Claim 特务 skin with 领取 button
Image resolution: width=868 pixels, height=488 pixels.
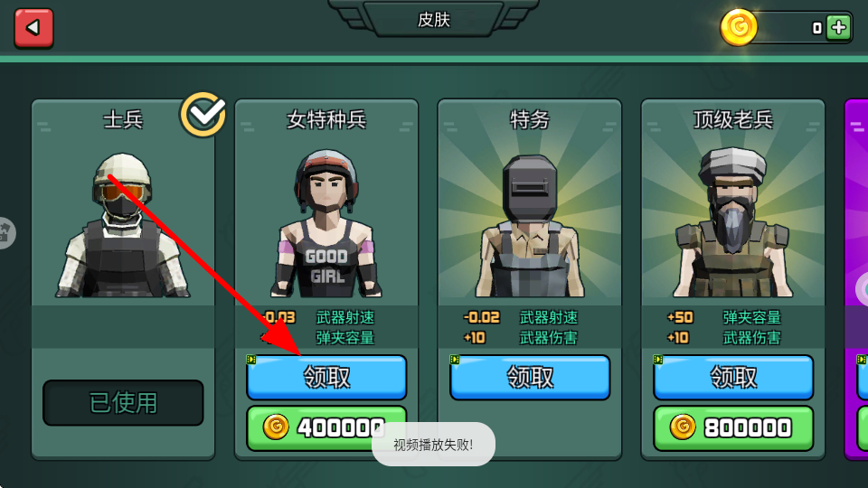[530, 378]
